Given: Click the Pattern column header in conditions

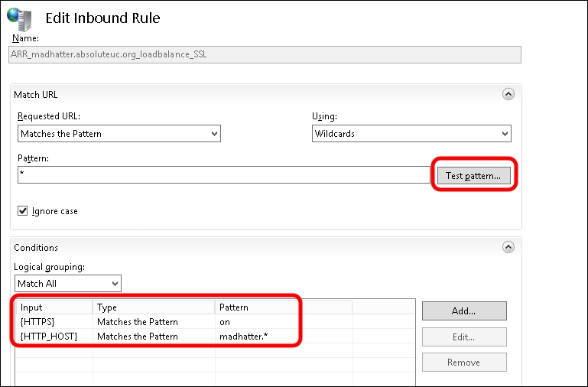Looking at the screenshot, I should 282,307.
